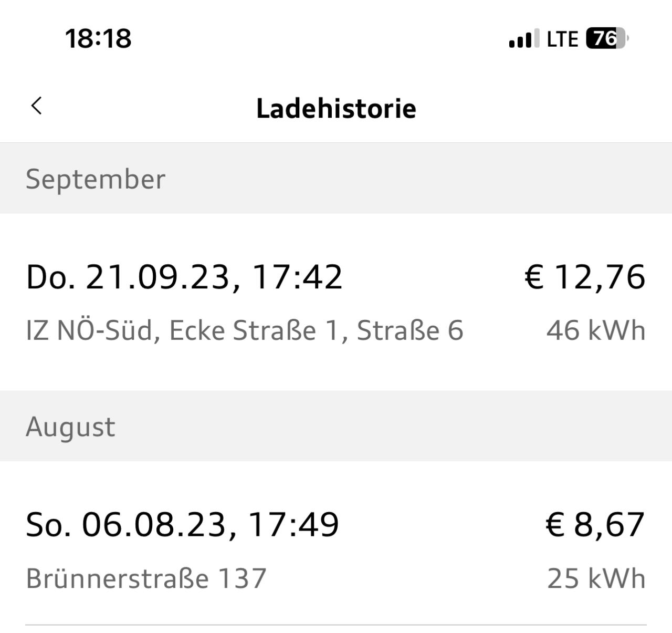Tap the € 12,76 amount

click(585, 276)
